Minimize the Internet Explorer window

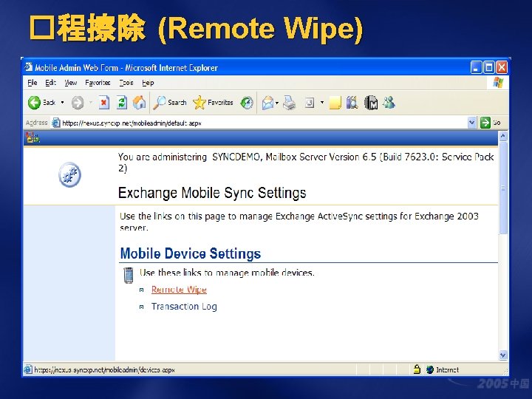476,67
